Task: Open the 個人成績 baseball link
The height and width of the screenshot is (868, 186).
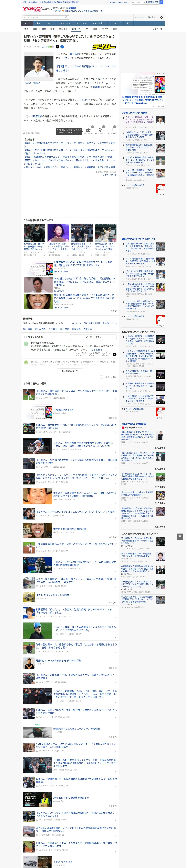Action: click(106, 323)
